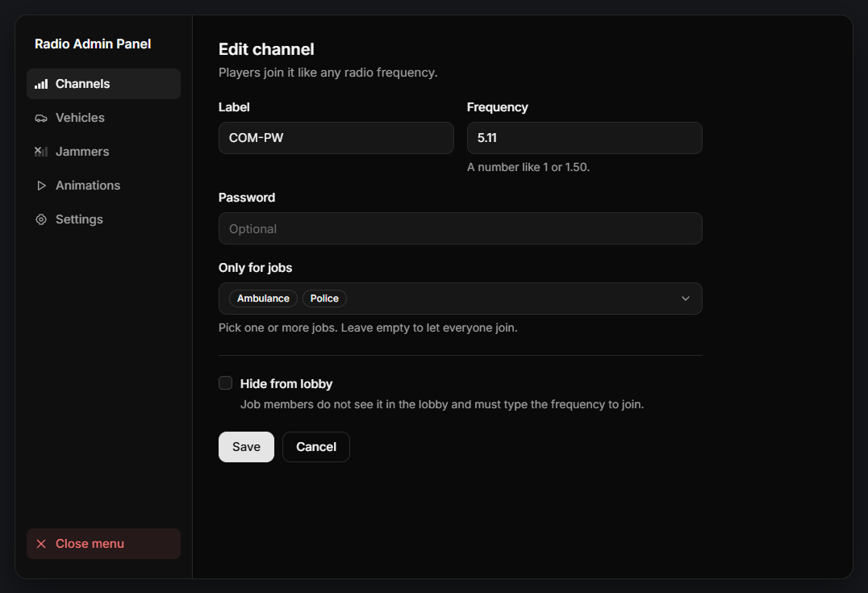This screenshot has height=593, width=868.
Task: Open the Channels section label
Action: tap(82, 84)
